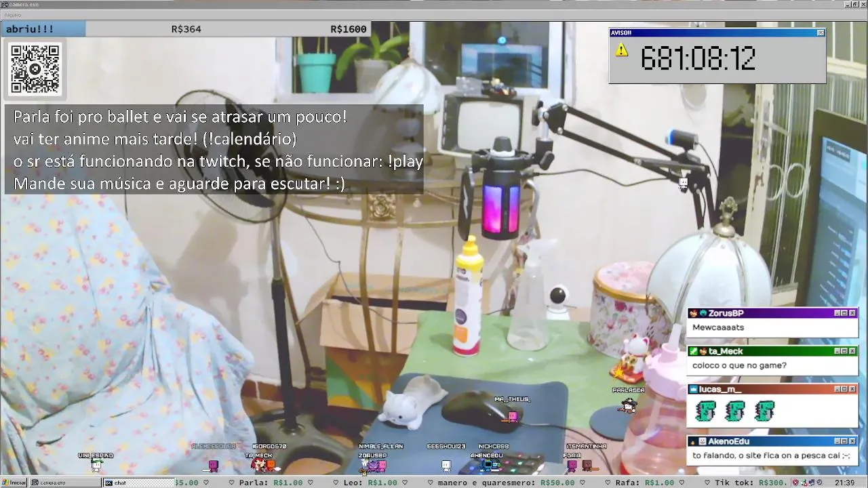Click the PARLASEA pixel avatar character
This screenshot has height=488, width=868.
click(629, 405)
